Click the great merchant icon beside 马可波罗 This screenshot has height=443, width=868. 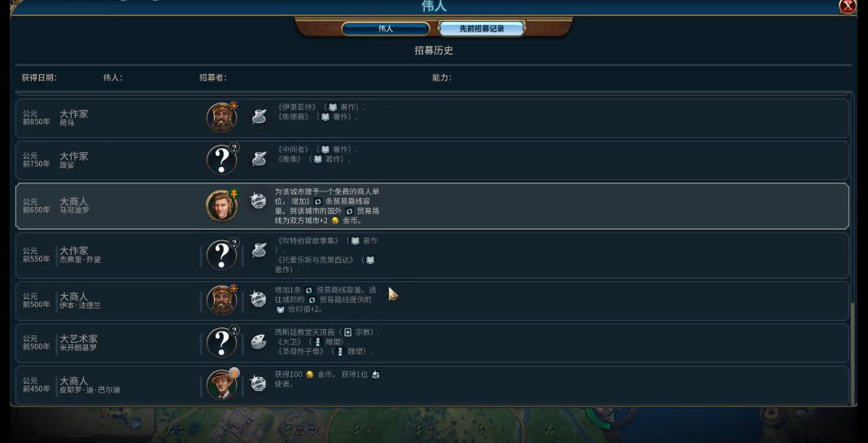[258, 200]
